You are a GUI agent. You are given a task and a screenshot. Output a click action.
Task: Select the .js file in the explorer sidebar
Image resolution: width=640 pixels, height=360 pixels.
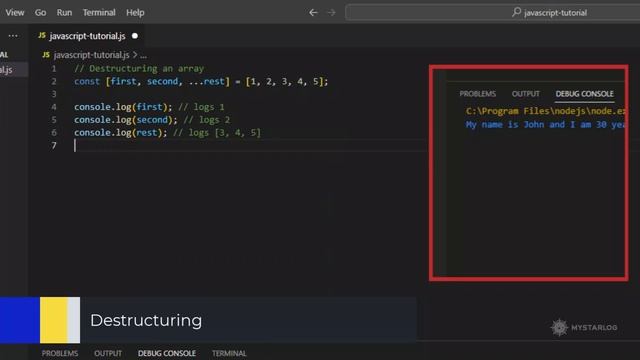(14, 70)
